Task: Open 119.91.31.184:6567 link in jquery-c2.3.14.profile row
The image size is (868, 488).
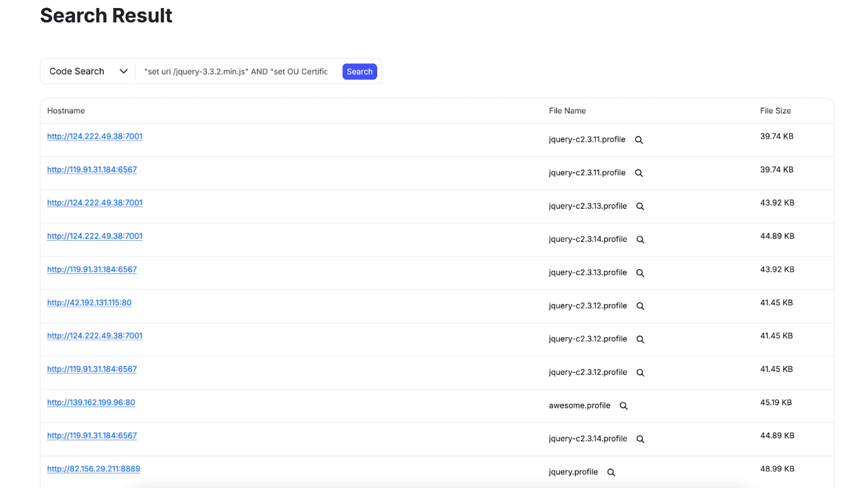Action: (92, 435)
